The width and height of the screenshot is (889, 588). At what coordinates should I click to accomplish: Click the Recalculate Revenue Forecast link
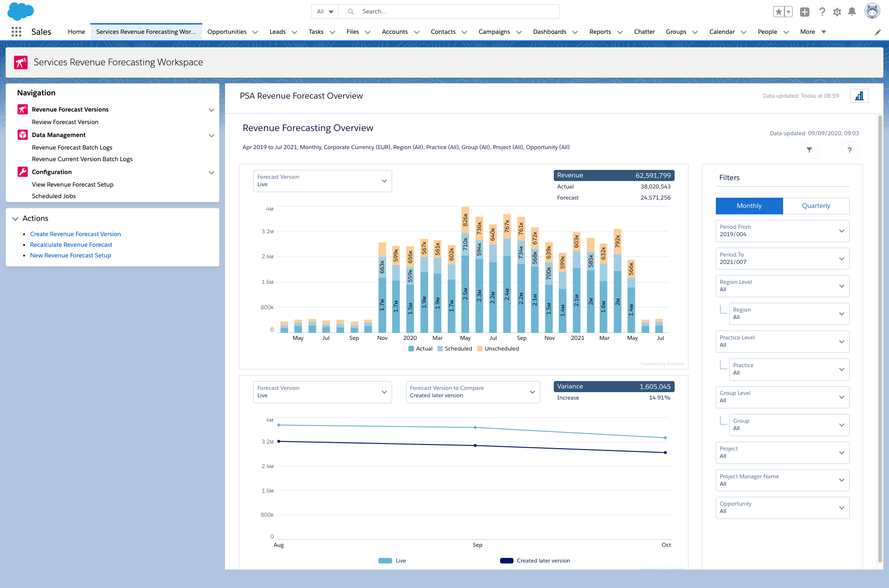[71, 245]
